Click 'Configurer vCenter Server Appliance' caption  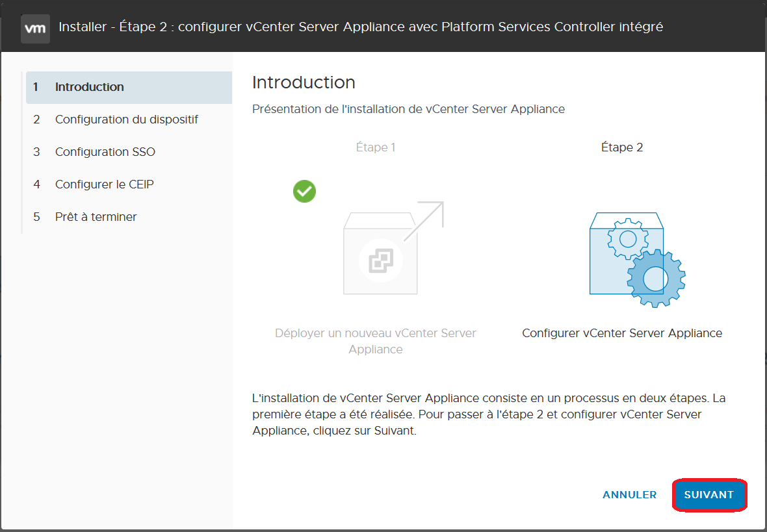point(621,333)
